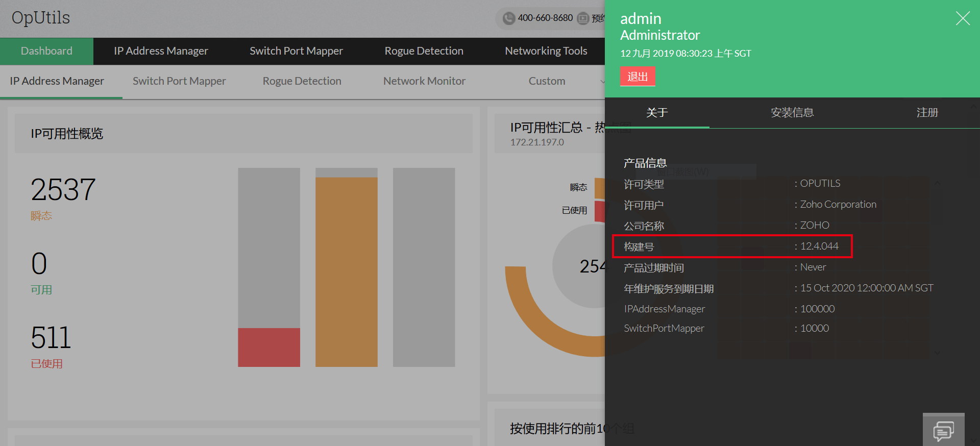The height and width of the screenshot is (446, 980).
Task: Click the Zoho Corporation licensed user value
Action: [x=838, y=205]
